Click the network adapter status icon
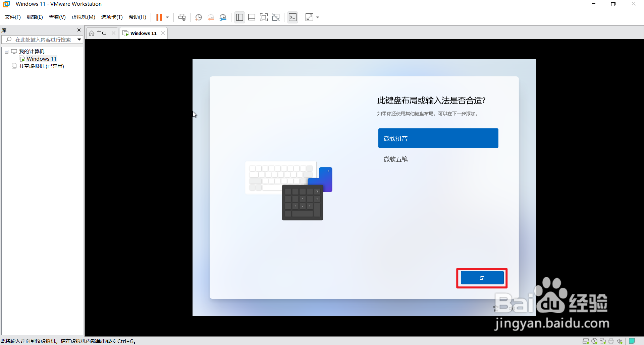The width and height of the screenshot is (644, 345). [603, 341]
